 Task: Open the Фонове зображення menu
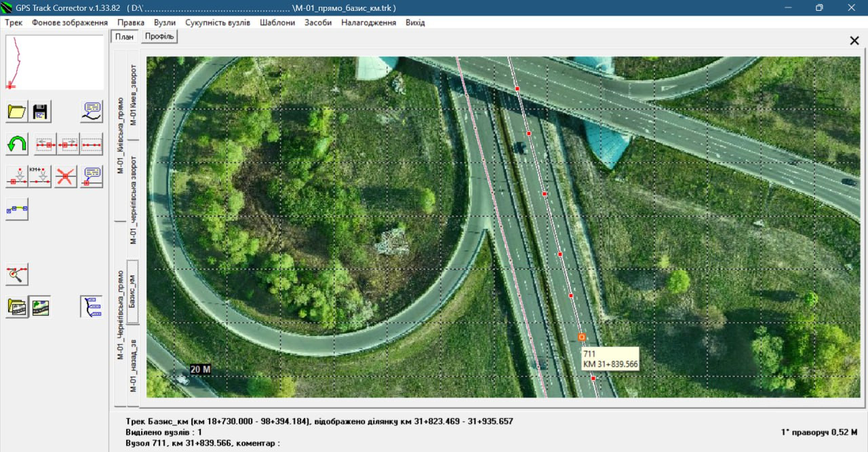click(x=70, y=22)
